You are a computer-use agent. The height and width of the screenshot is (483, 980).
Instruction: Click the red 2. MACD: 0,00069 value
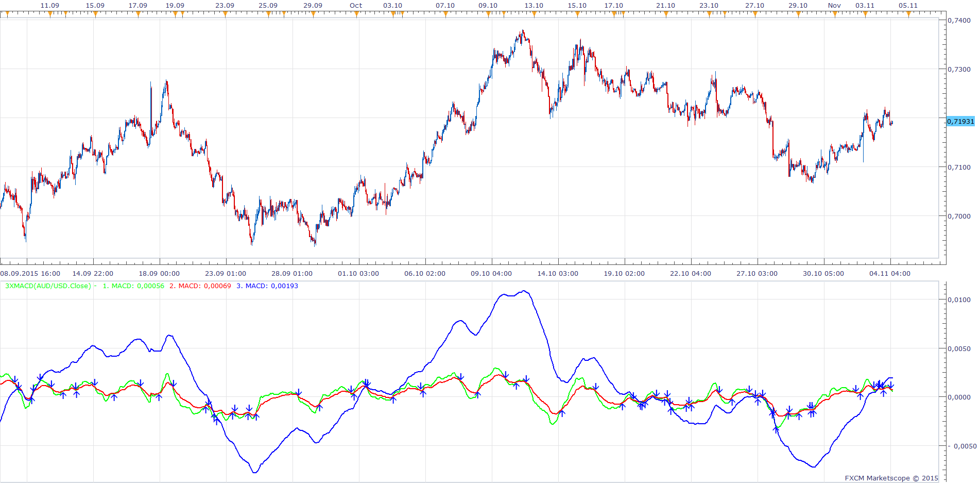coord(200,286)
